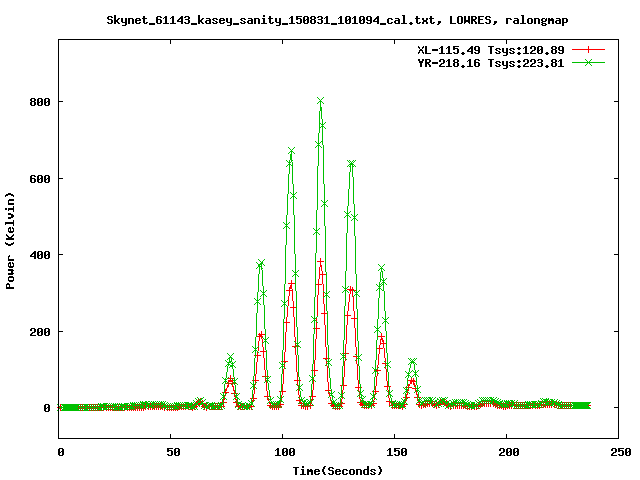Screen dimensions: 640x480
Task: Click the tallest red peak's top data point
Action: [x=321, y=261]
